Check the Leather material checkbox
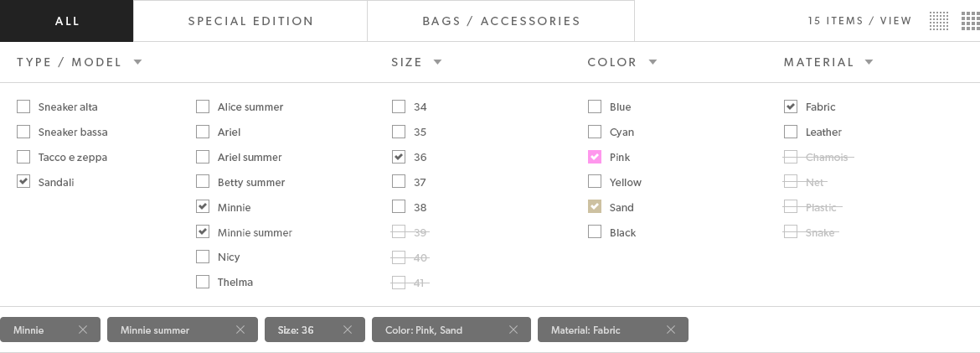Screen dimensions: 980x353 [791, 132]
